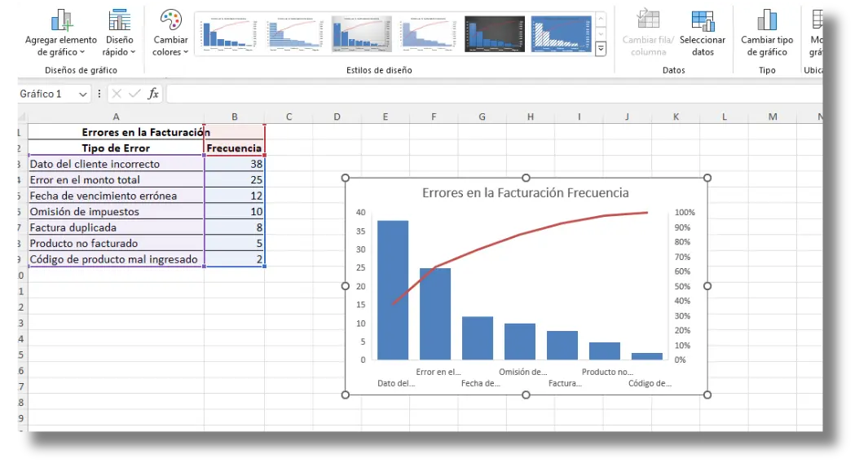
Task: Click the 100% secondary axis label
Action: (x=685, y=212)
